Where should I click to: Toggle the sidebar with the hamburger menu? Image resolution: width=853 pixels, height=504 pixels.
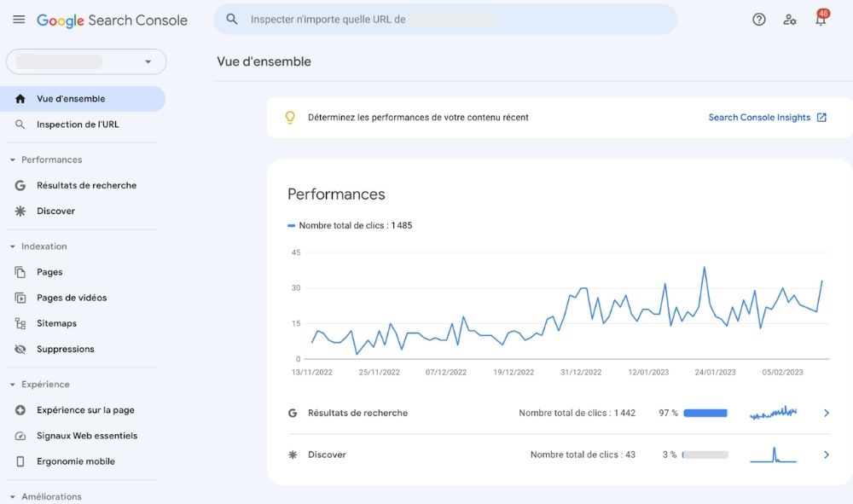coord(18,18)
